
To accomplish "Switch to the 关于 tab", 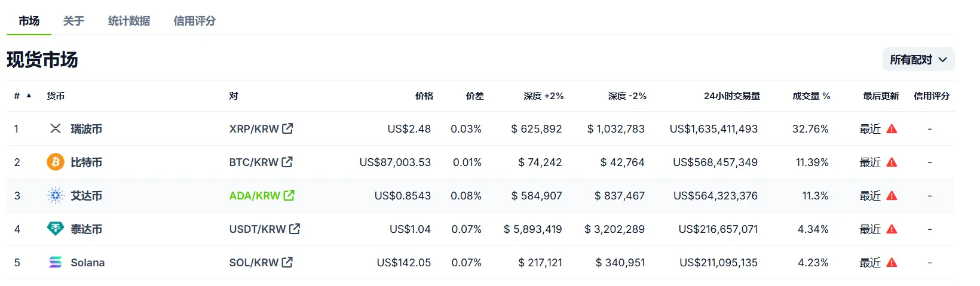I will [73, 21].
